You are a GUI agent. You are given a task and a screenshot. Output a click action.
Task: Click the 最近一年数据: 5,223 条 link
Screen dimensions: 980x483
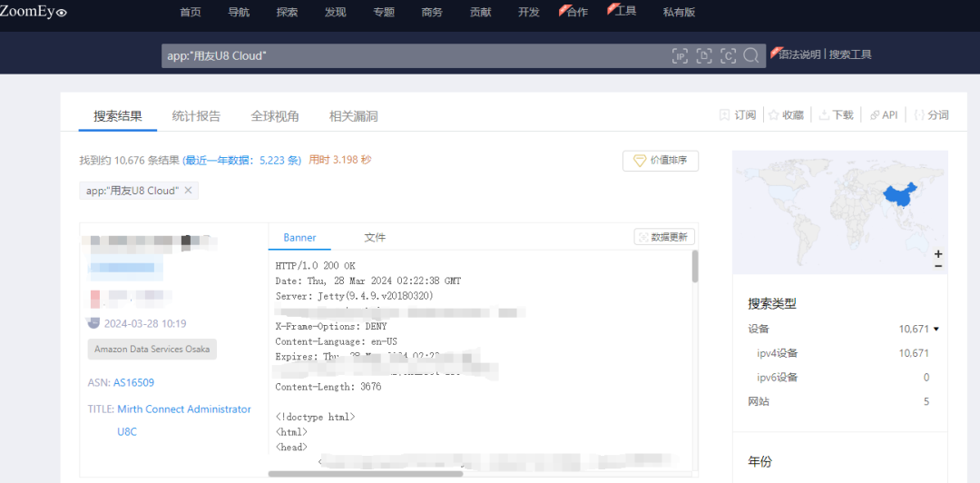click(242, 160)
